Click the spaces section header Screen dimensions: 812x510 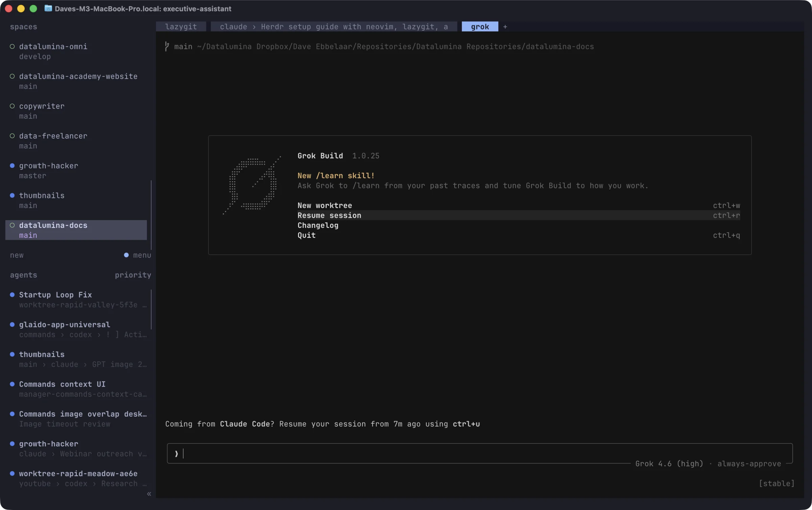pos(23,27)
